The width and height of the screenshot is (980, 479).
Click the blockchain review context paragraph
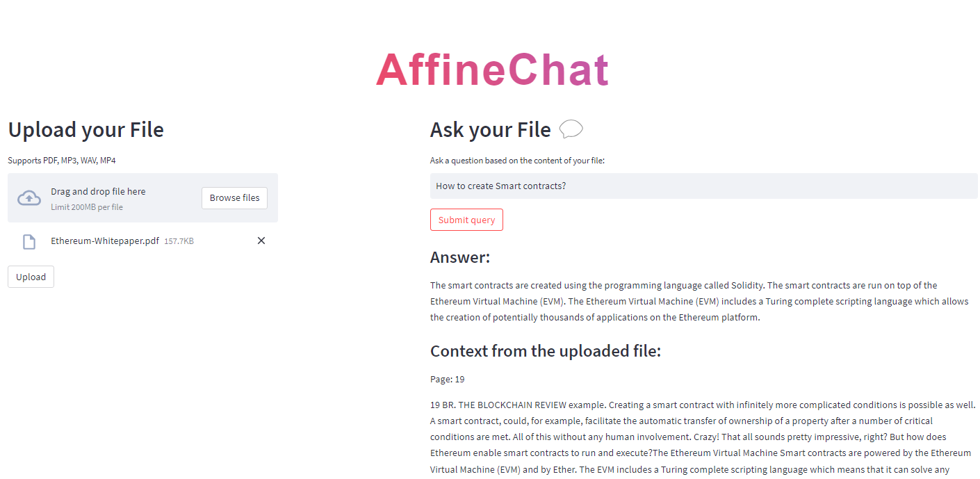(x=703, y=437)
